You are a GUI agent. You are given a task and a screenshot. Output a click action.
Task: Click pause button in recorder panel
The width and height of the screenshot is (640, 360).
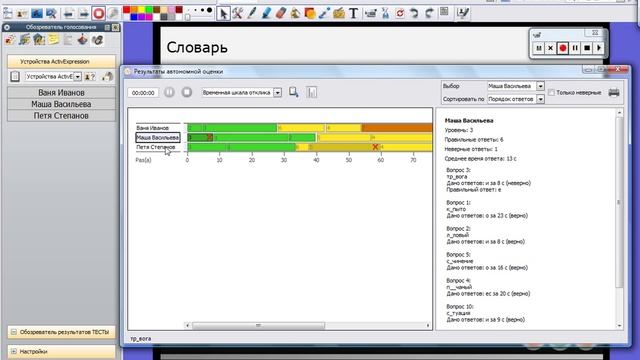(x=575, y=48)
